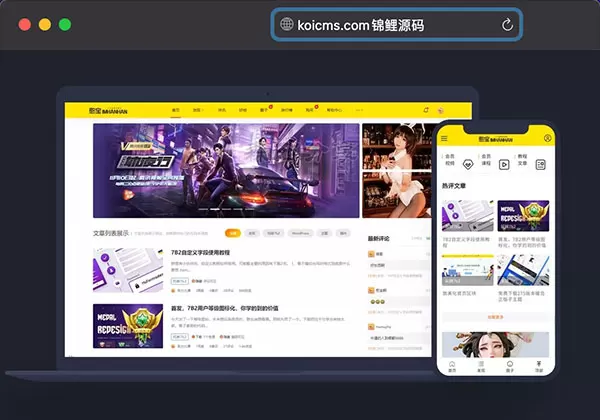Viewport: 600px width, 420px height.
Task: Click the logo in the phone header
Action: point(496,139)
